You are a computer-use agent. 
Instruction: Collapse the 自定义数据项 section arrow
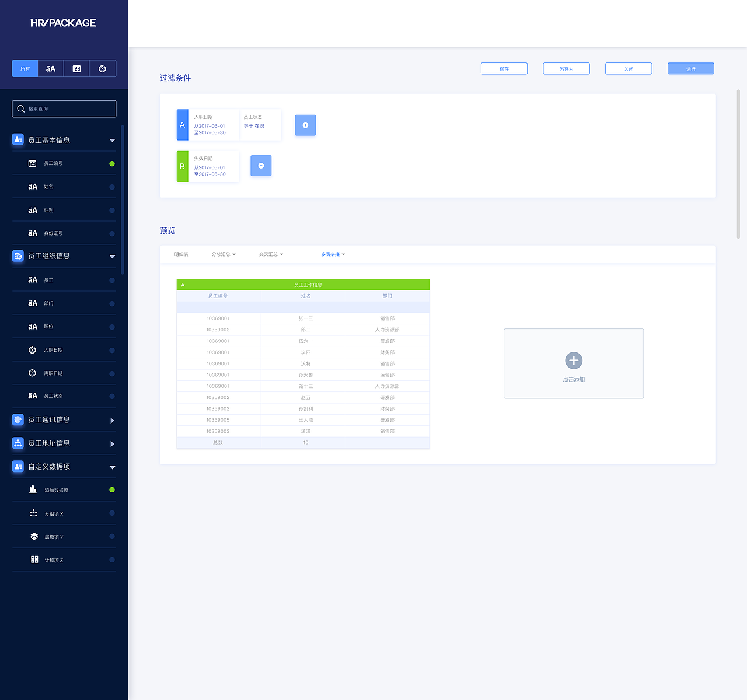click(112, 467)
